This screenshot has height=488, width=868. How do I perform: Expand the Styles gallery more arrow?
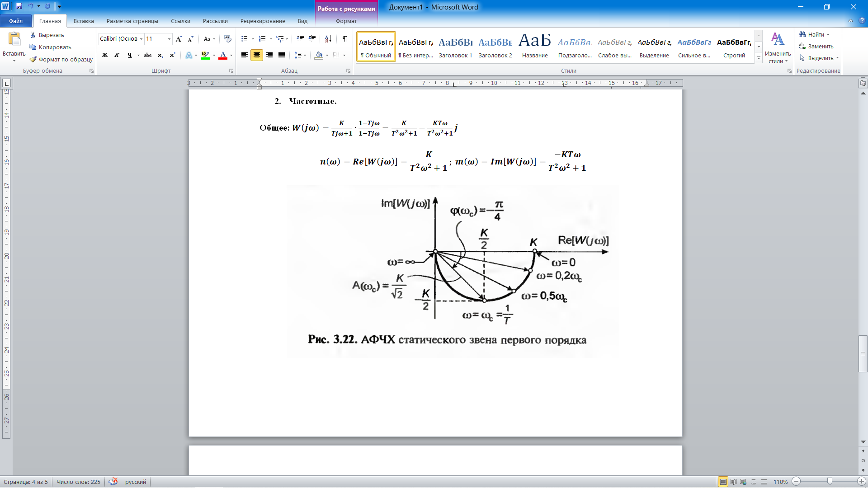(x=759, y=58)
